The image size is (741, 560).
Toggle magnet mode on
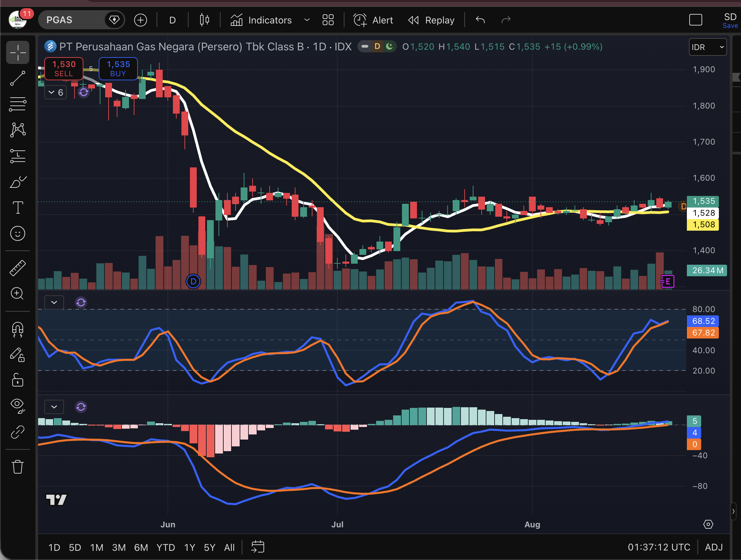coord(18,329)
